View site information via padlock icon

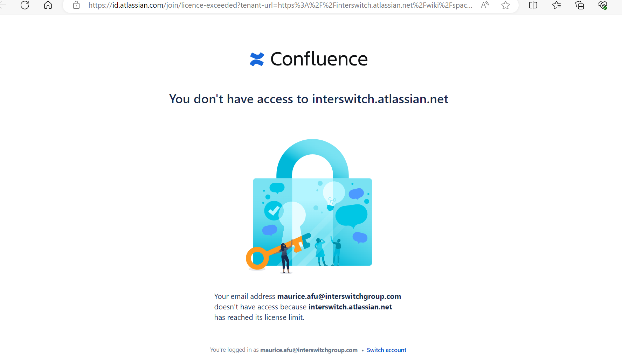coord(76,5)
